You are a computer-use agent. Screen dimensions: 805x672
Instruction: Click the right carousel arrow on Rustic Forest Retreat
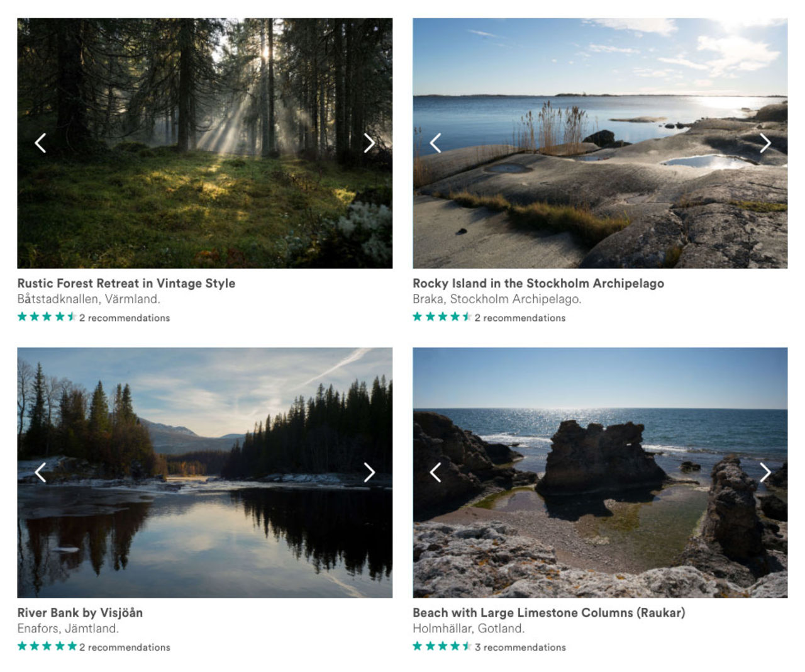pyautogui.click(x=370, y=143)
